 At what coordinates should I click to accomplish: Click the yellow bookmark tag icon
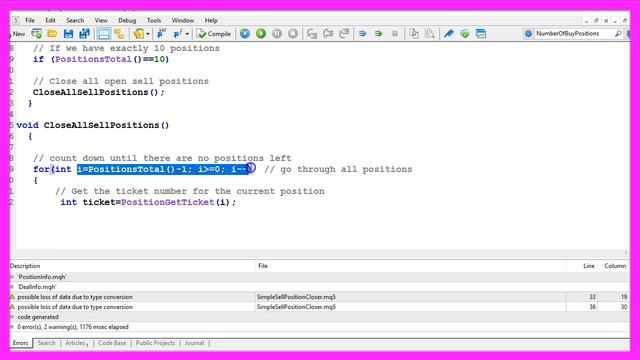tap(139, 34)
